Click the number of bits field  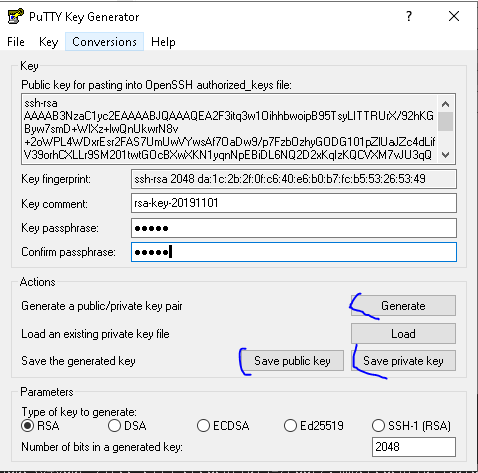[414, 447]
